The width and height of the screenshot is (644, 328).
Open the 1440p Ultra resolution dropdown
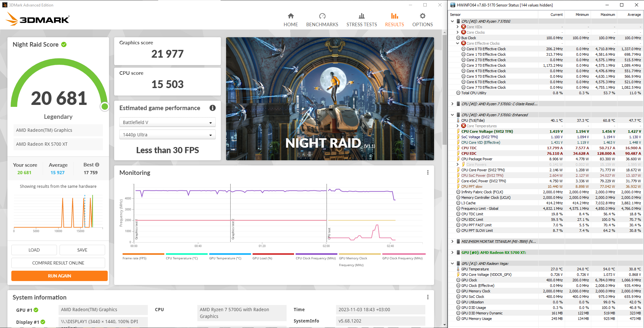coord(168,135)
